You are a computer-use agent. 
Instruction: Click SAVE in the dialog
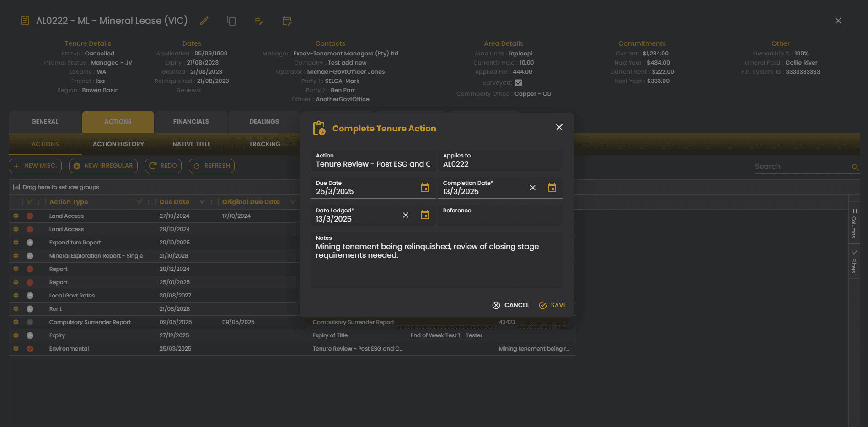point(552,305)
